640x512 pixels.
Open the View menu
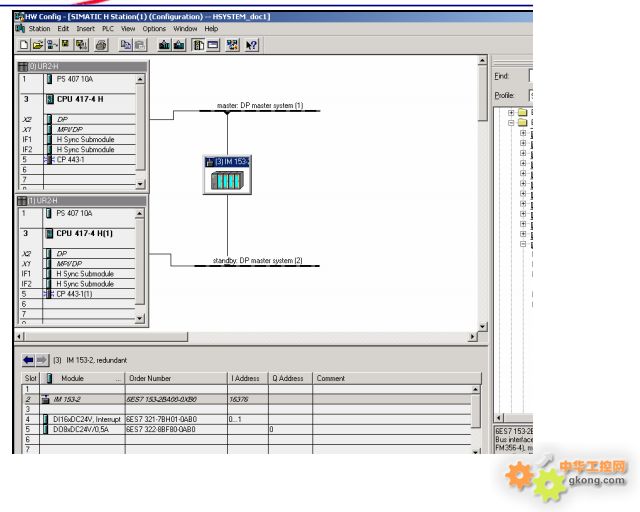pos(128,29)
